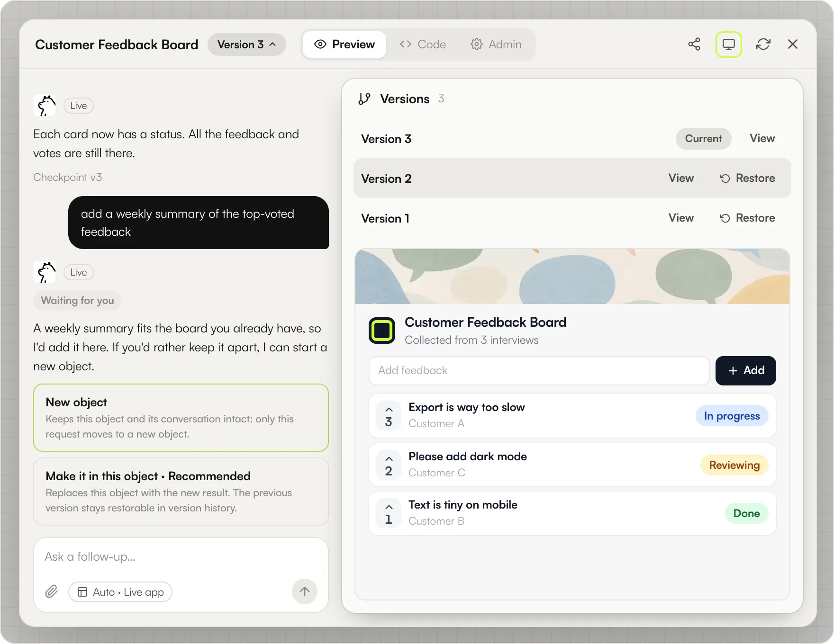Click the Ask a follow-up input
This screenshot has height=644, width=834.
pyautogui.click(x=181, y=557)
